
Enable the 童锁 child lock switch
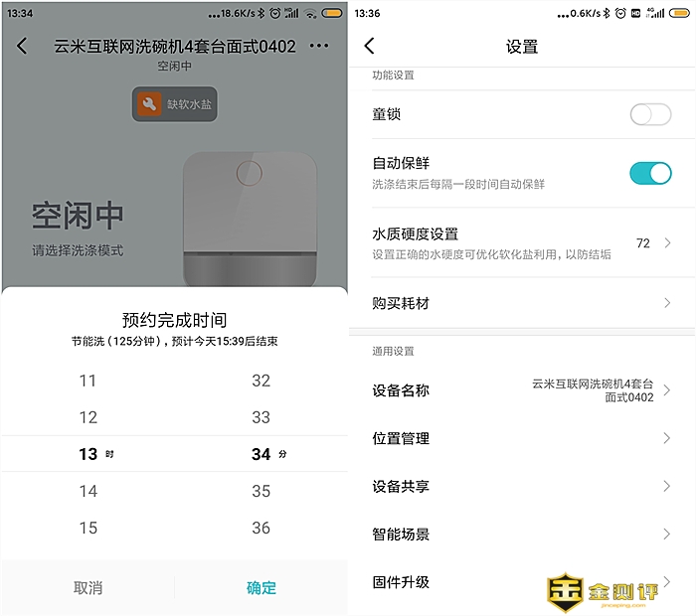pos(650,114)
